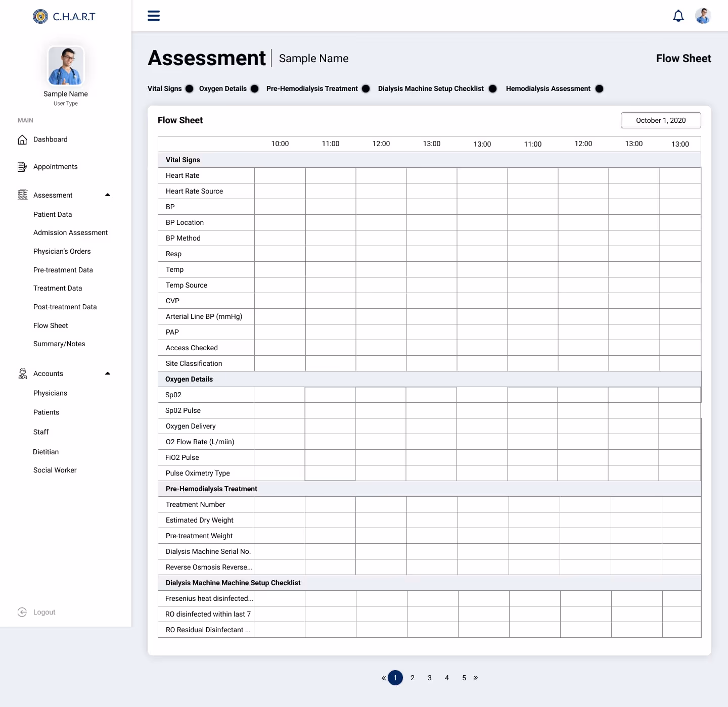Click Pre-Hemodialysis Treatment tab label
Viewport: 728px width, 707px height.
point(312,88)
